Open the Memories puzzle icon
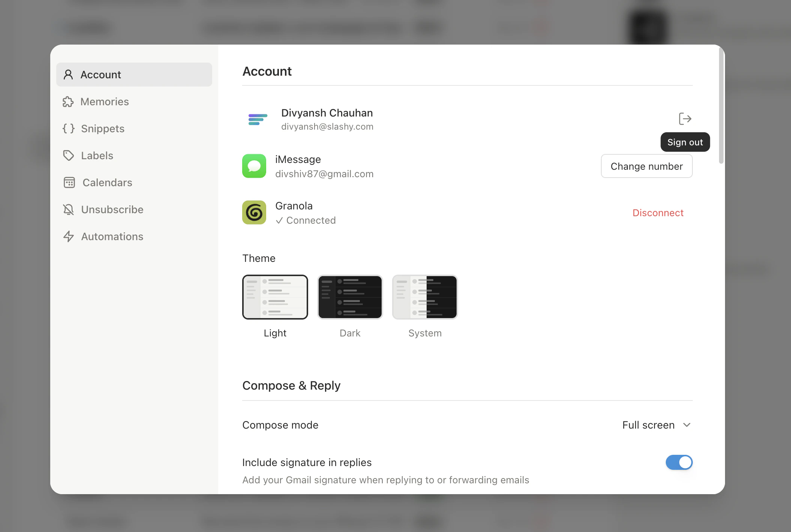 [69, 102]
